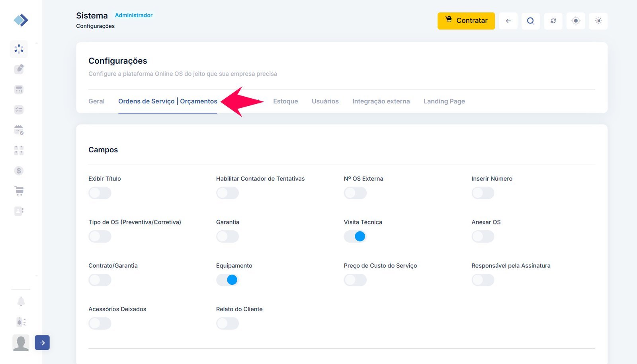The width and height of the screenshot is (637, 364).
Task: Click the notifications bell icon in sidebar
Action: [21, 302]
